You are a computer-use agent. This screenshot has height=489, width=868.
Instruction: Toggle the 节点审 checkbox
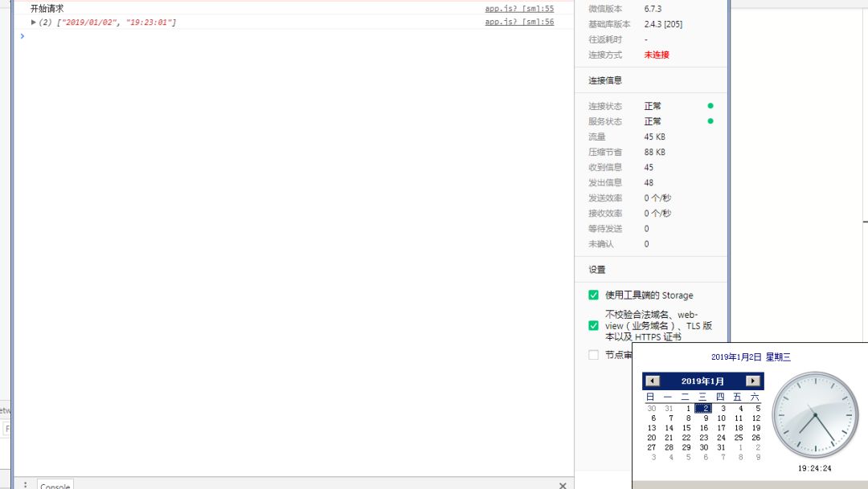(593, 355)
